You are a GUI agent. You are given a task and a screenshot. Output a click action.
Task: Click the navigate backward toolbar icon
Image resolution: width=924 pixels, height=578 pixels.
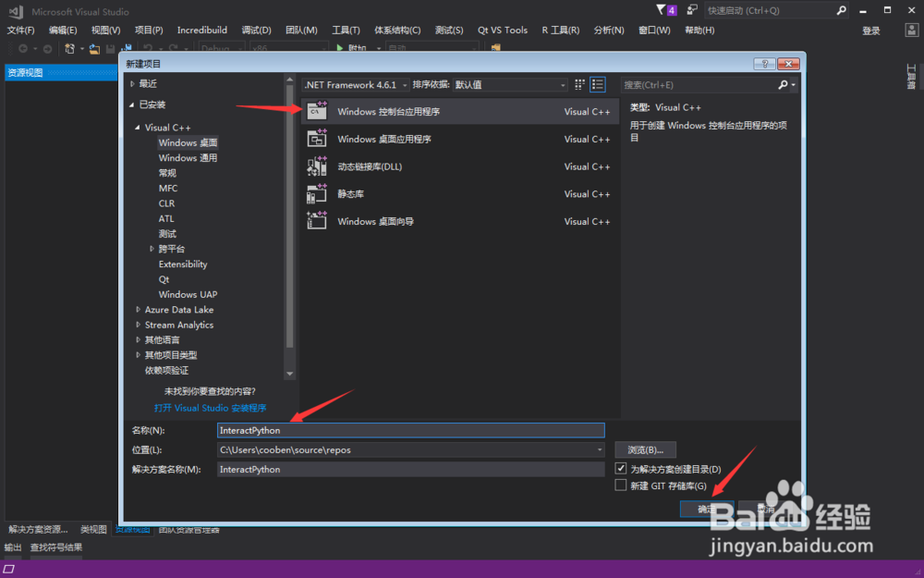23,48
